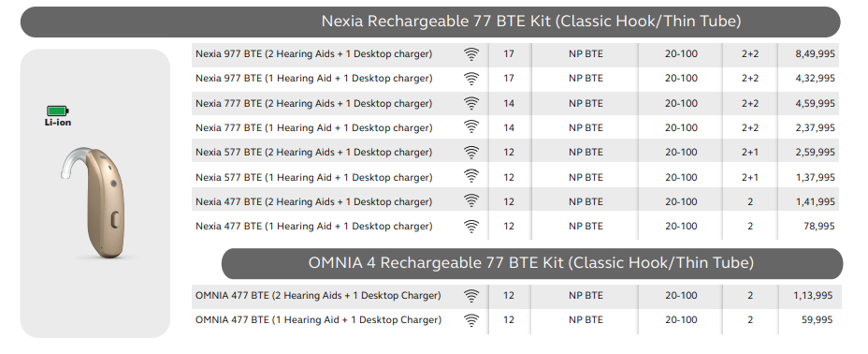Click wireless icon for Nexia 977 single-aid row
This screenshot has width=868, height=354.
click(x=471, y=79)
